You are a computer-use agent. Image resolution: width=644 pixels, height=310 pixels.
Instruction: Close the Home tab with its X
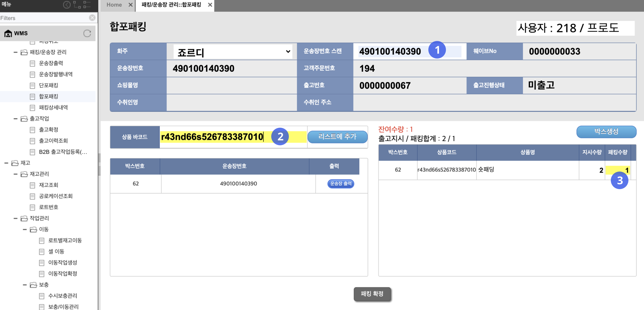click(x=130, y=5)
